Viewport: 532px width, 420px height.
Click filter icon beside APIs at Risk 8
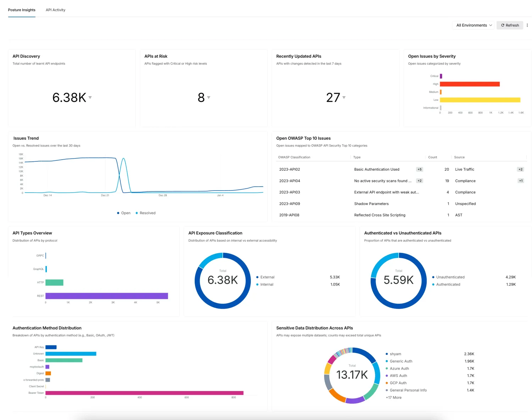pos(209,97)
